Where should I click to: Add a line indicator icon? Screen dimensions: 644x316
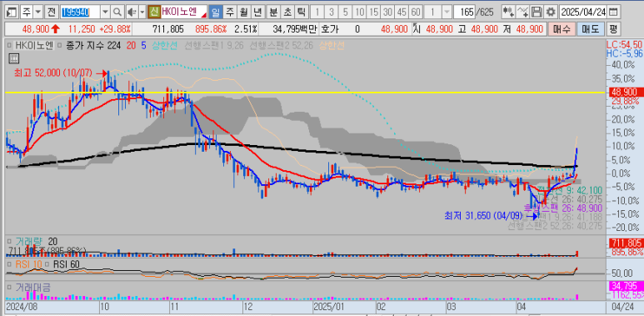point(522,12)
